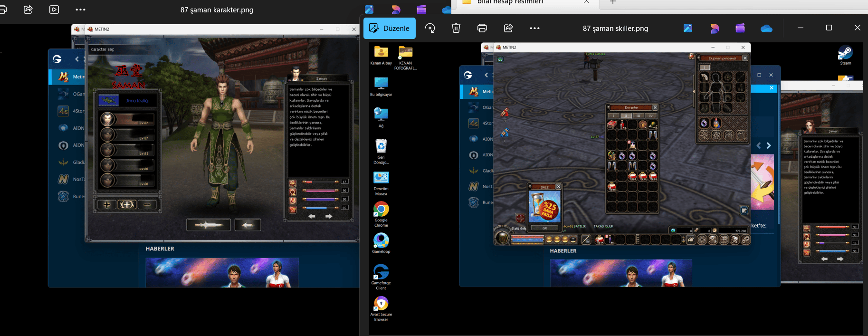Click the OneDrive cloud icon in skiller.png toolbar
868x336 pixels.
(766, 29)
